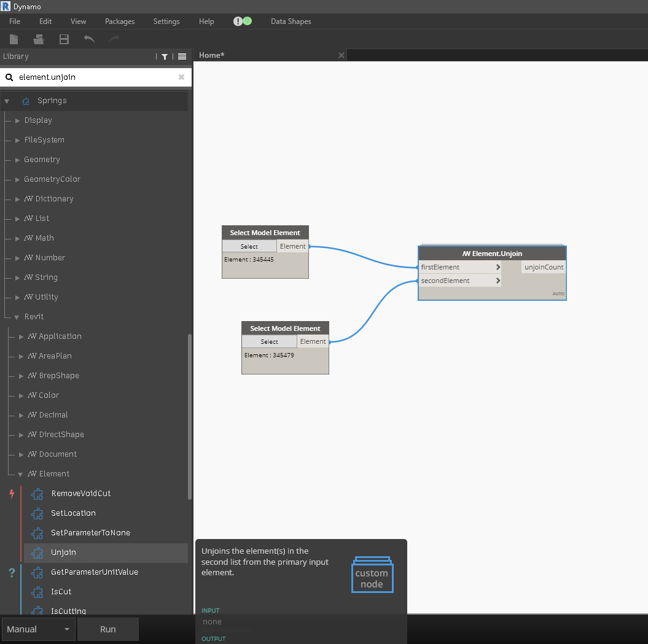Click the search magnifier icon
Image resolution: width=648 pixels, height=644 pixels.
[x=9, y=77]
